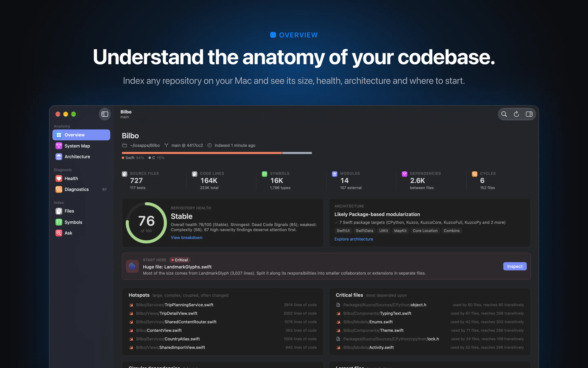Open Enums.swift critical file row

[x=430, y=322]
